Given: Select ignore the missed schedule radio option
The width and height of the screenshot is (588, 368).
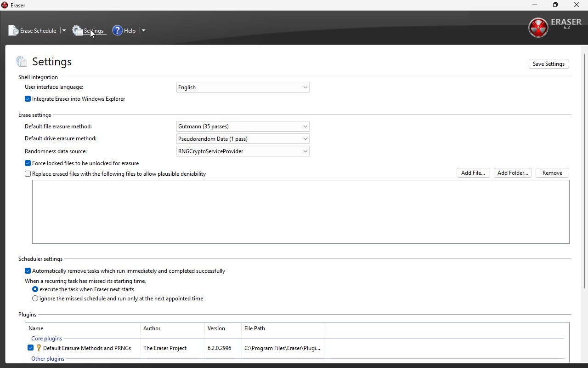Looking at the screenshot, I should (35, 299).
